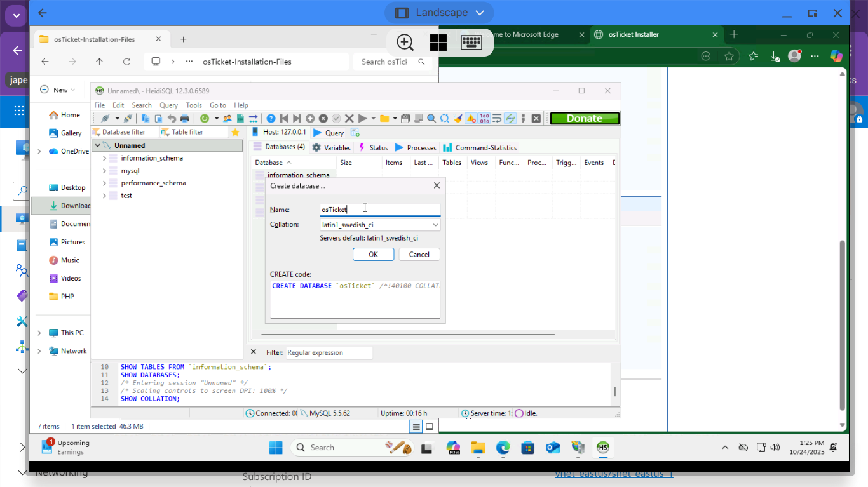
Task: Open Microsoft Edge from the taskbar
Action: click(x=503, y=448)
